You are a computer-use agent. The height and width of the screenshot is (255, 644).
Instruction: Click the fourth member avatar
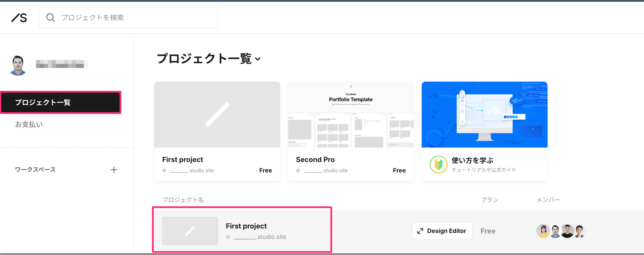[x=580, y=231]
